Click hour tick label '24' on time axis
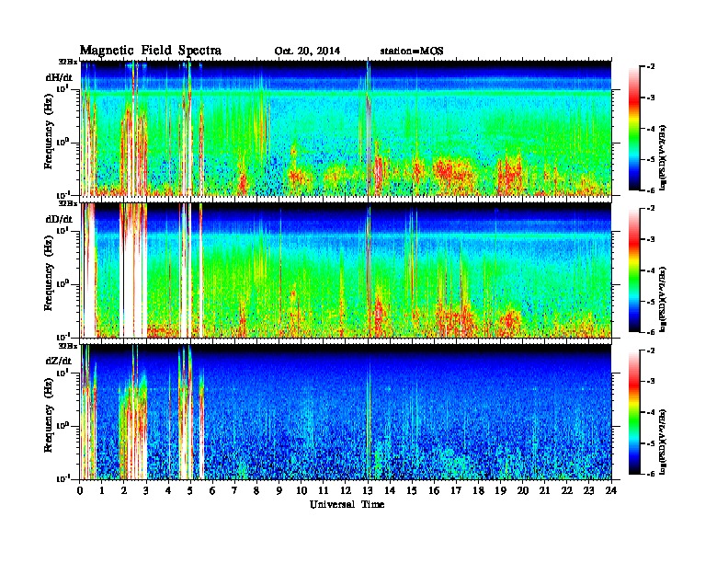Image resolution: width=728 pixels, height=563 pixels. (611, 491)
